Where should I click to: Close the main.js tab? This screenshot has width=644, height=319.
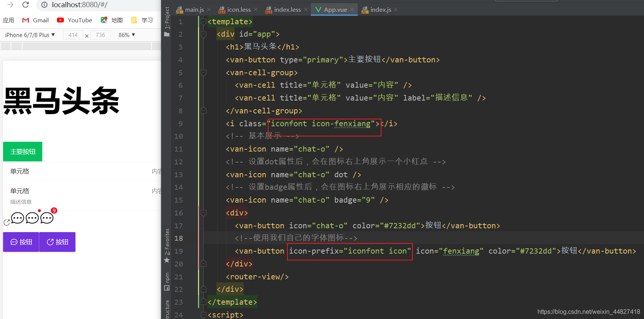click(x=209, y=9)
